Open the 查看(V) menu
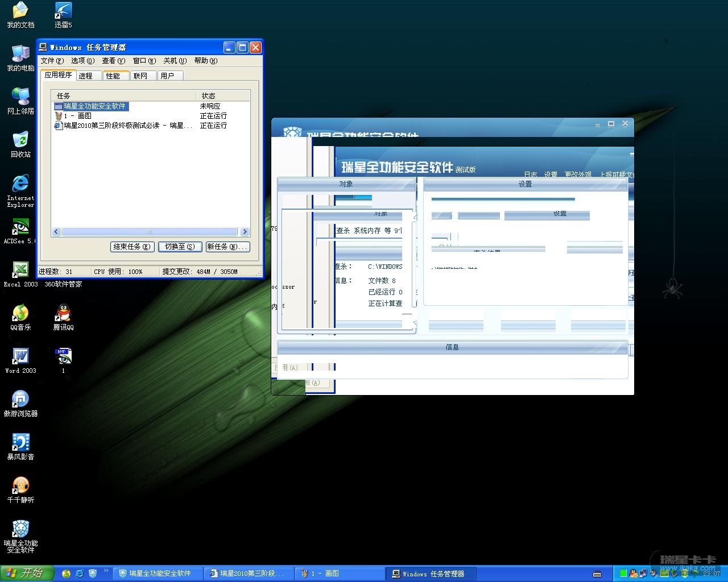 point(113,61)
